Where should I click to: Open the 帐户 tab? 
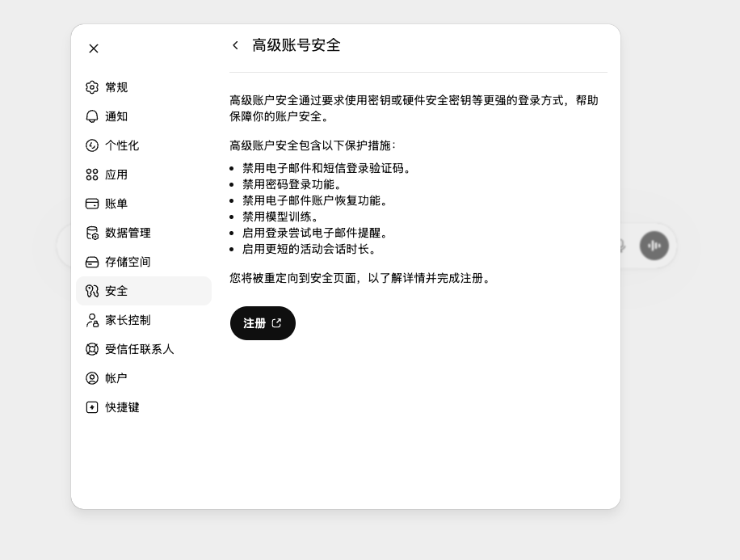pos(144,378)
